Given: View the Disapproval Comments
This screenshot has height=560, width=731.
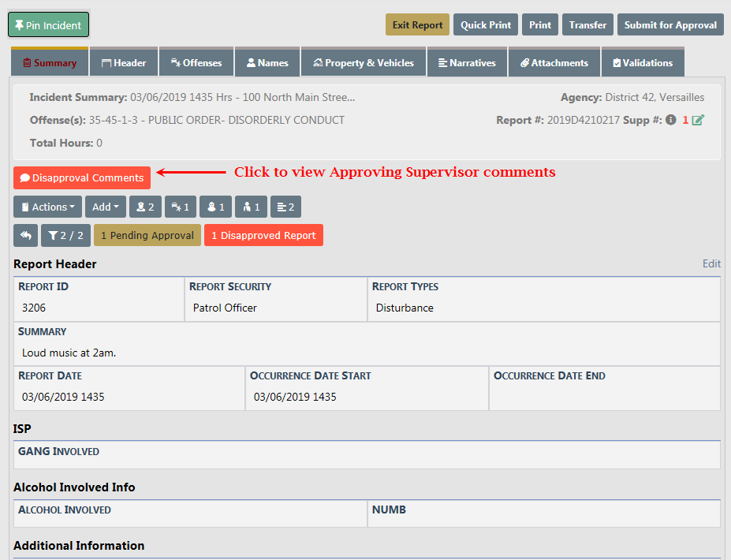Looking at the screenshot, I should pos(82,177).
